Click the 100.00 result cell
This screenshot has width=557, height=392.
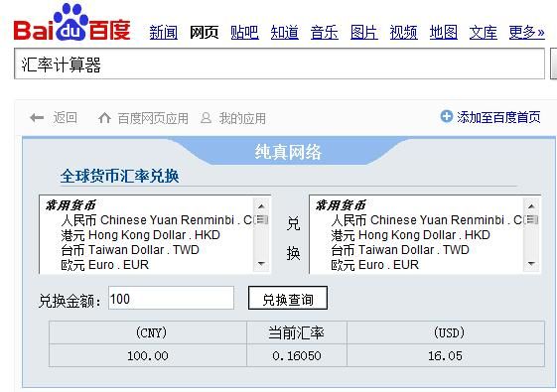click(148, 355)
